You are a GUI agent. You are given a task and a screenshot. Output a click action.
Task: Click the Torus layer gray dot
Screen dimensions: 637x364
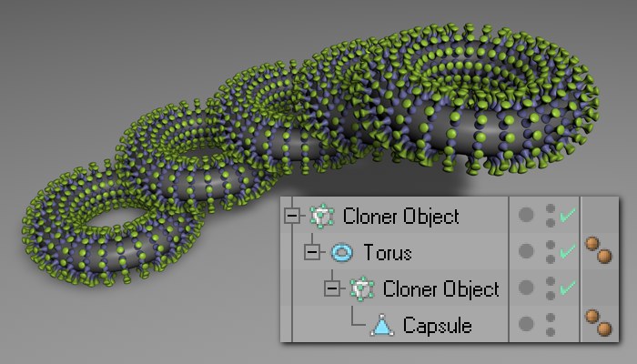tap(526, 251)
